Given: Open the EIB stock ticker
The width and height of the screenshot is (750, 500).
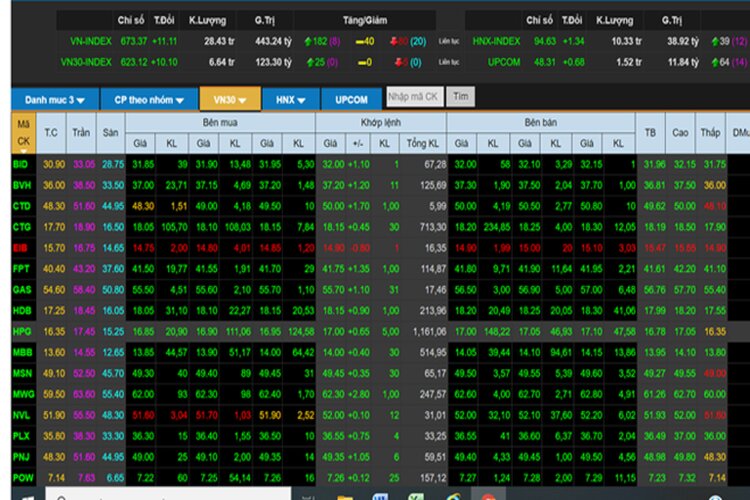Looking at the screenshot, I should (20, 248).
